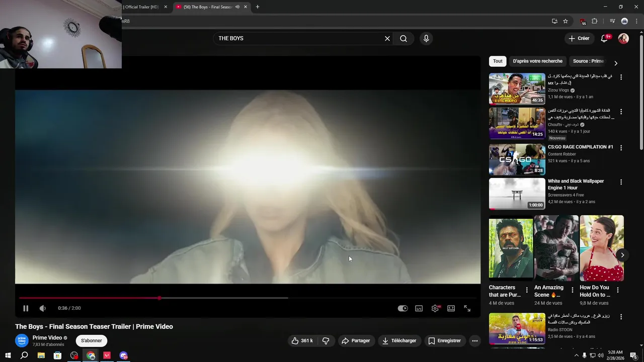Open File Explorer from taskbar

coord(41,355)
